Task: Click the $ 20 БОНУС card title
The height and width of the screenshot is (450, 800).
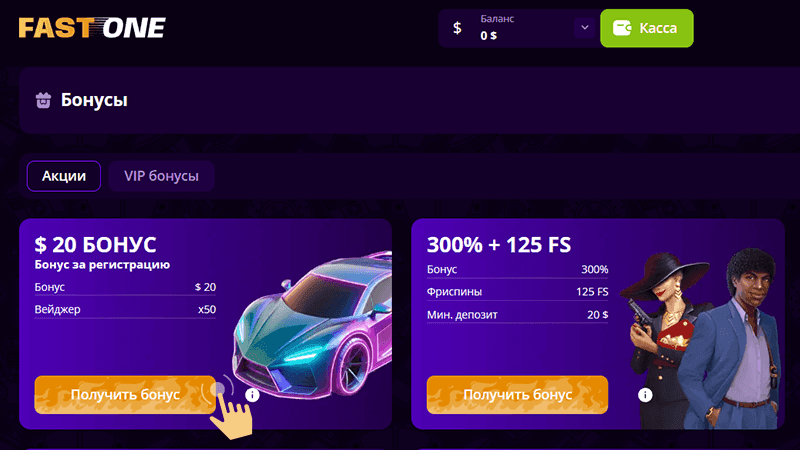Action: 95,244
